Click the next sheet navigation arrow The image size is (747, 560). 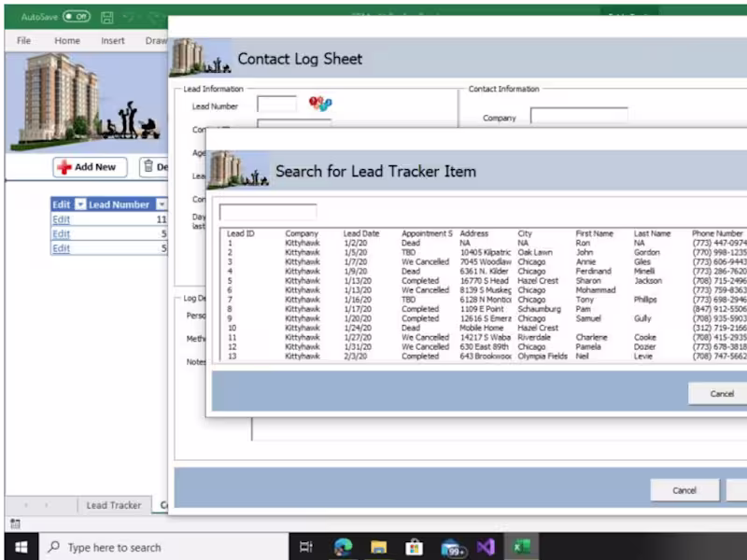pos(46,505)
